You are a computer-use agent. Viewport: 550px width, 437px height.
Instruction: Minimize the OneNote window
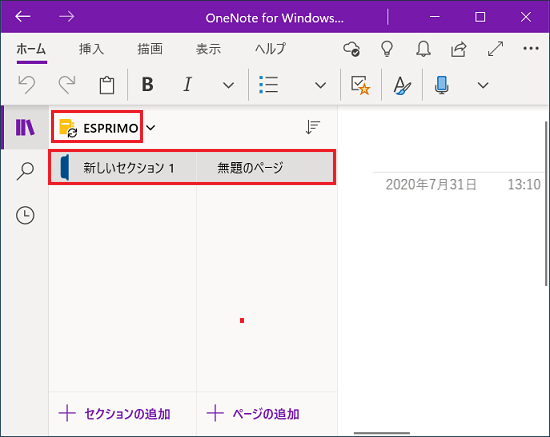pyautogui.click(x=435, y=16)
